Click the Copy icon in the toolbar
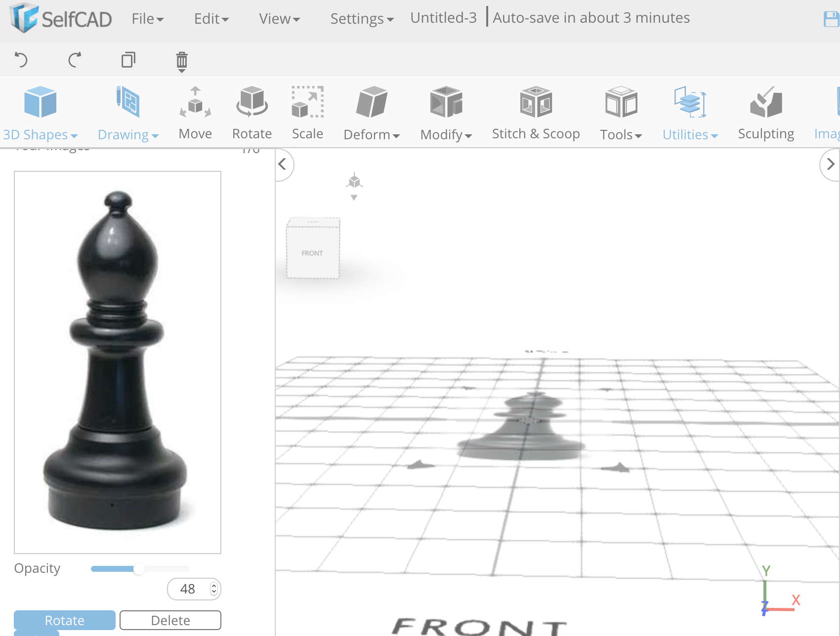The image size is (840, 636). pos(128,60)
